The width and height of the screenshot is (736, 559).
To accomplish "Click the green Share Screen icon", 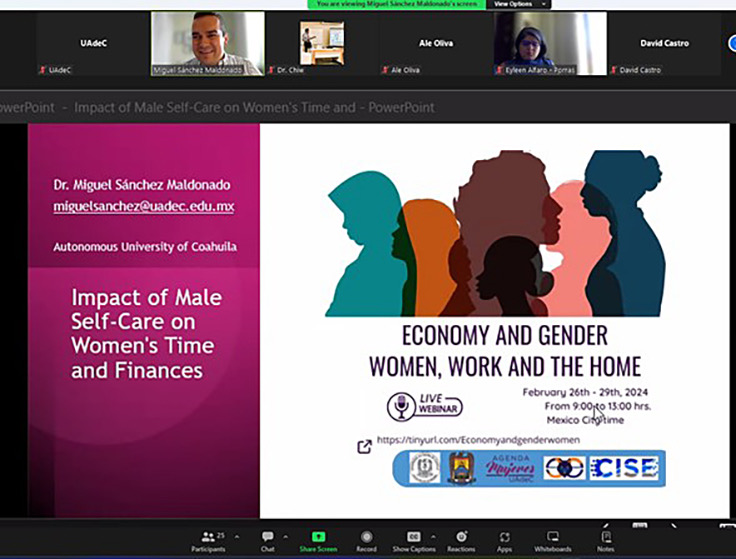I will [x=318, y=539].
